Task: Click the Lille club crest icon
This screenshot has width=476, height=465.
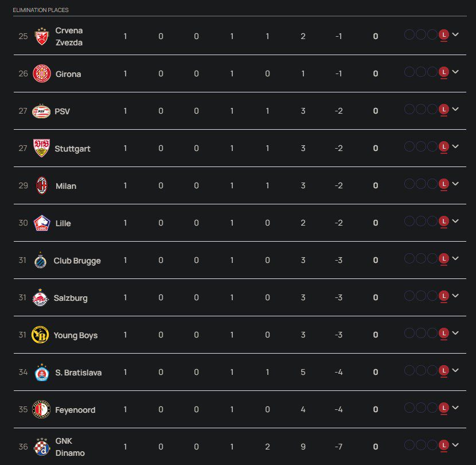Action: [x=41, y=223]
